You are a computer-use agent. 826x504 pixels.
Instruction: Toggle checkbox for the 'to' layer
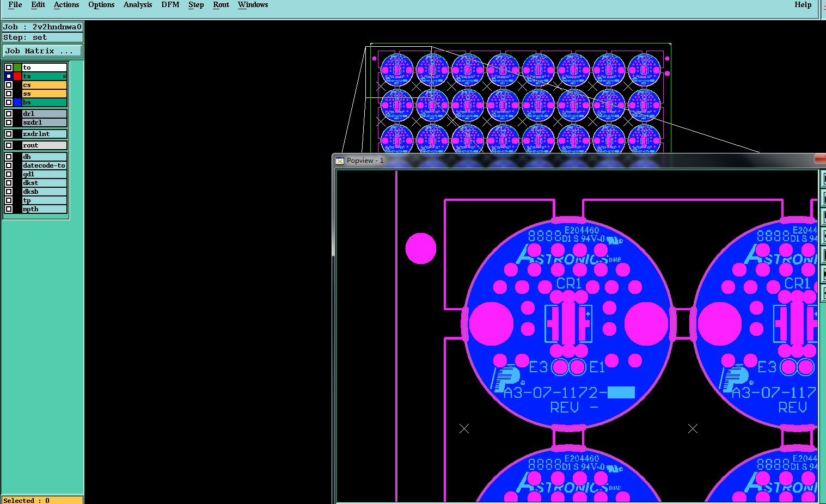tap(9, 67)
